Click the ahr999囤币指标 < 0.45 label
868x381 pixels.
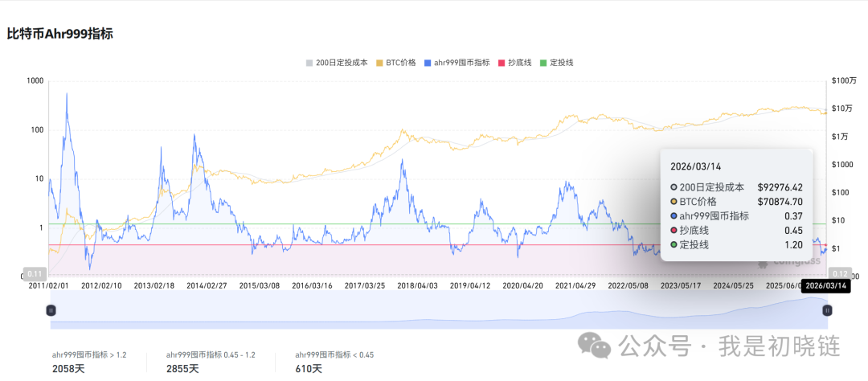334,354
